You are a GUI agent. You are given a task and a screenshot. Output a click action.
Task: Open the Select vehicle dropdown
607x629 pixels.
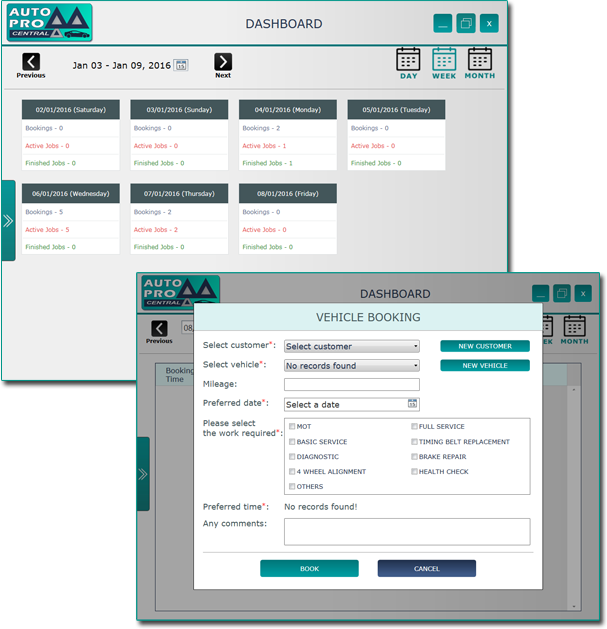(352, 365)
